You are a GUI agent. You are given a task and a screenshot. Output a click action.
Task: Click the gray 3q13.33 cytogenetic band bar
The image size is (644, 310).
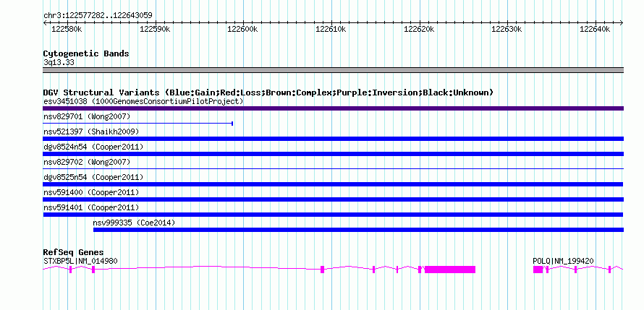pos(333,70)
